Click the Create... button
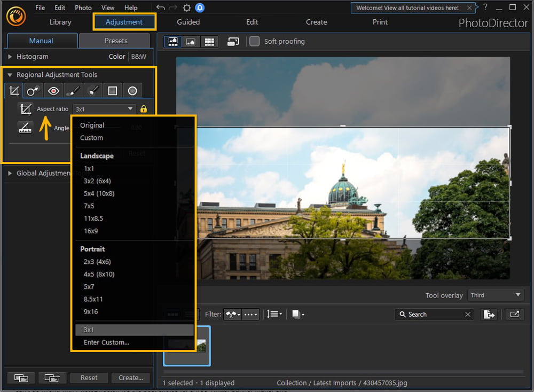This screenshot has width=534, height=392. (130, 378)
